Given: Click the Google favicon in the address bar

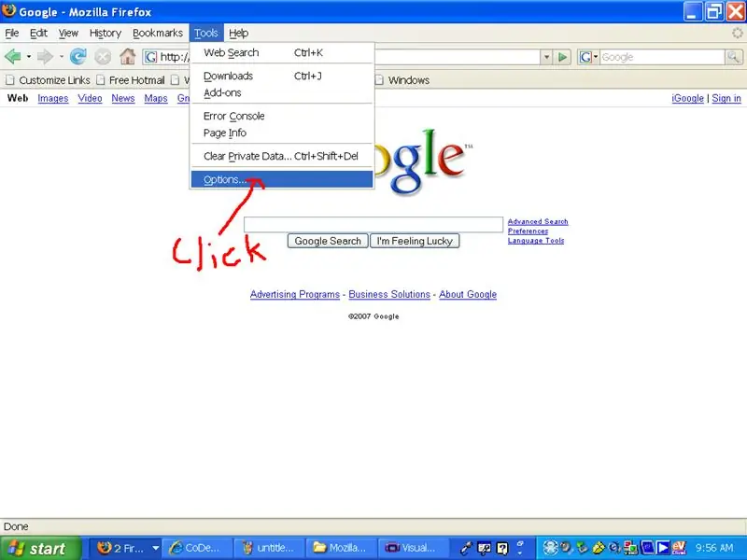Looking at the screenshot, I should pos(150,57).
